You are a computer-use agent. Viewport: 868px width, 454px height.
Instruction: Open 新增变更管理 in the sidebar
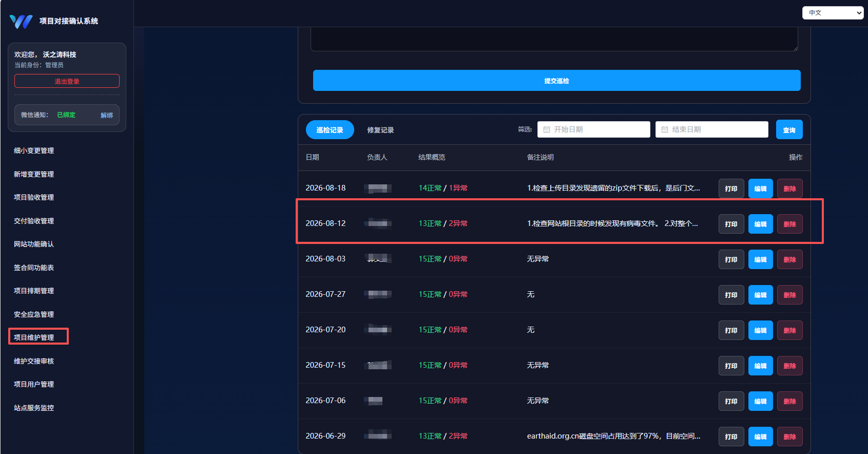[x=34, y=174]
